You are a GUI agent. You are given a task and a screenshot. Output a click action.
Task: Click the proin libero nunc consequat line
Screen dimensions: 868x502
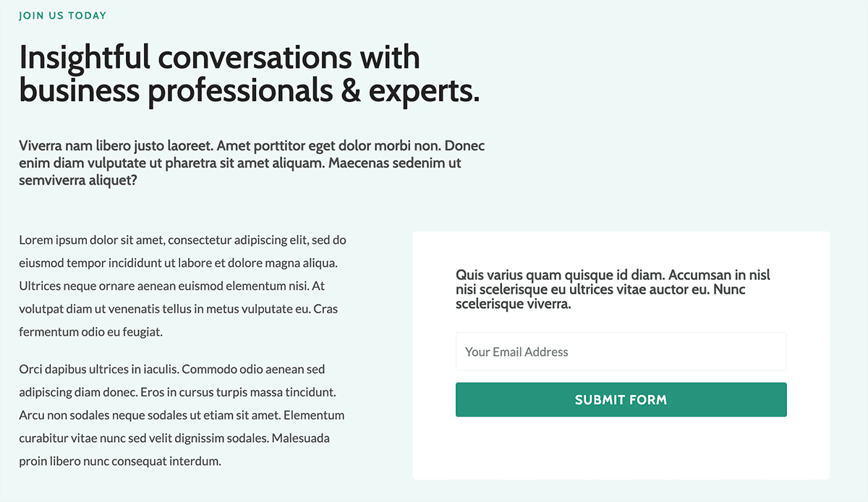[120, 461]
